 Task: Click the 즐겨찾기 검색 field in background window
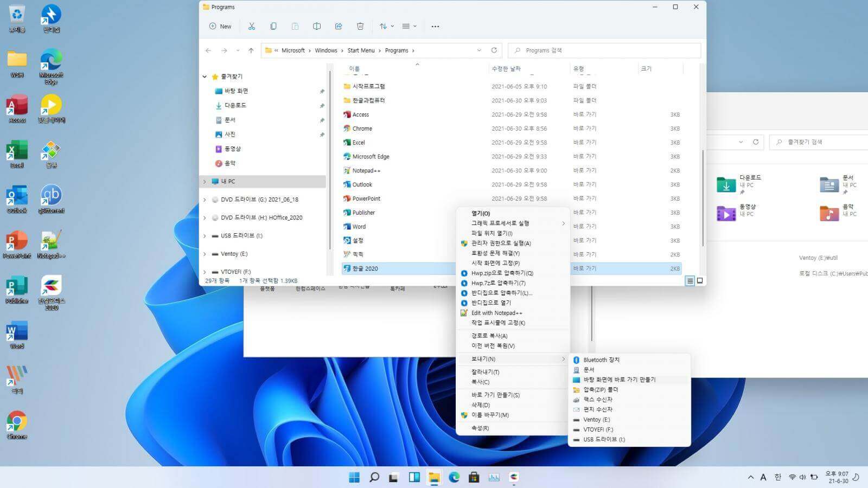(x=819, y=142)
